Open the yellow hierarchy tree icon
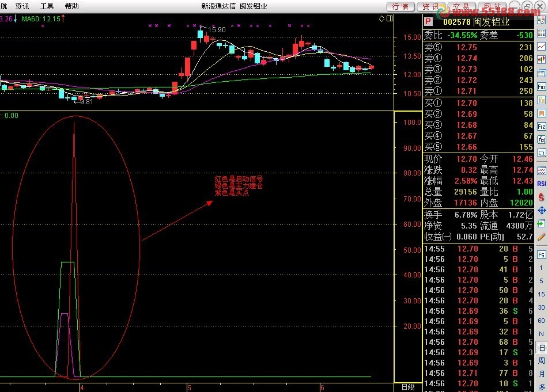Image resolution: width=548 pixels, height=392 pixels. (x=541, y=100)
